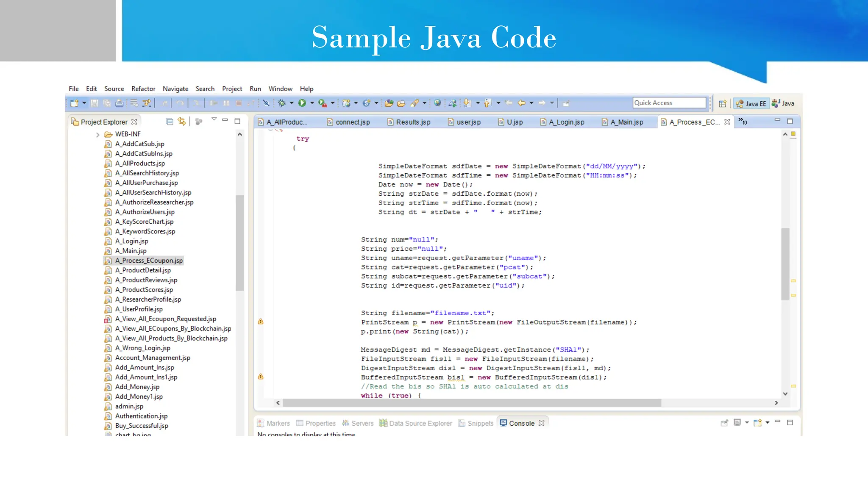This screenshot has width=868, height=488.
Task: Close the Project Explorer view
Action: [x=134, y=122]
